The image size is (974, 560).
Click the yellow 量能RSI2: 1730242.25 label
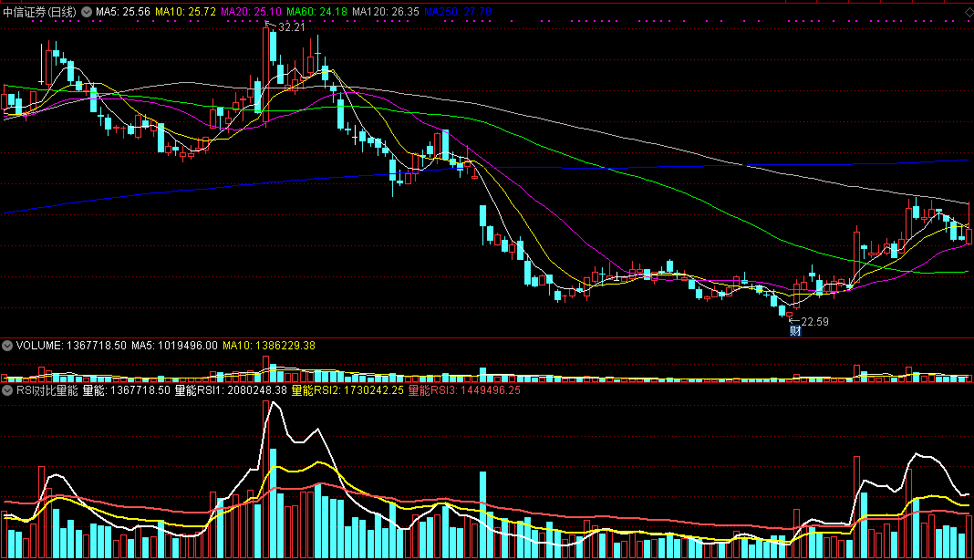(347, 390)
